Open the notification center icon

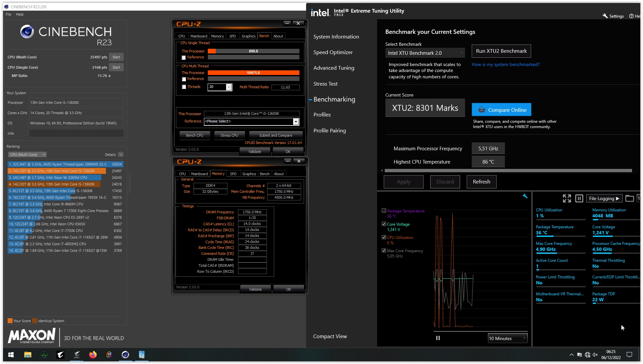coord(629,355)
